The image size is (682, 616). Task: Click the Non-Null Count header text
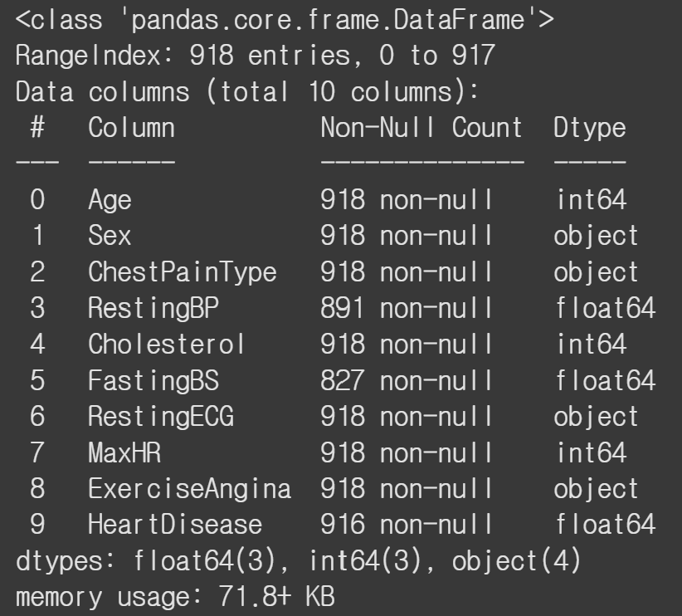coord(421,128)
